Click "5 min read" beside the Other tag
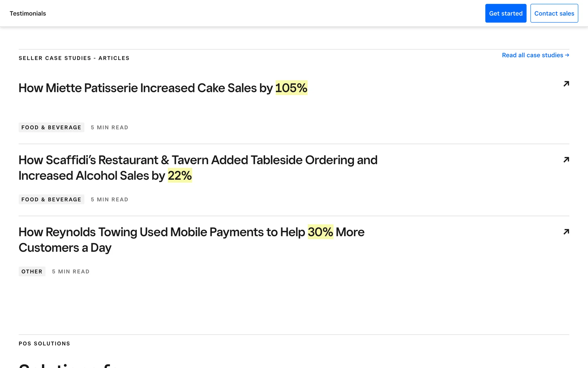Screen dimensions: 588x368 click(x=71, y=272)
